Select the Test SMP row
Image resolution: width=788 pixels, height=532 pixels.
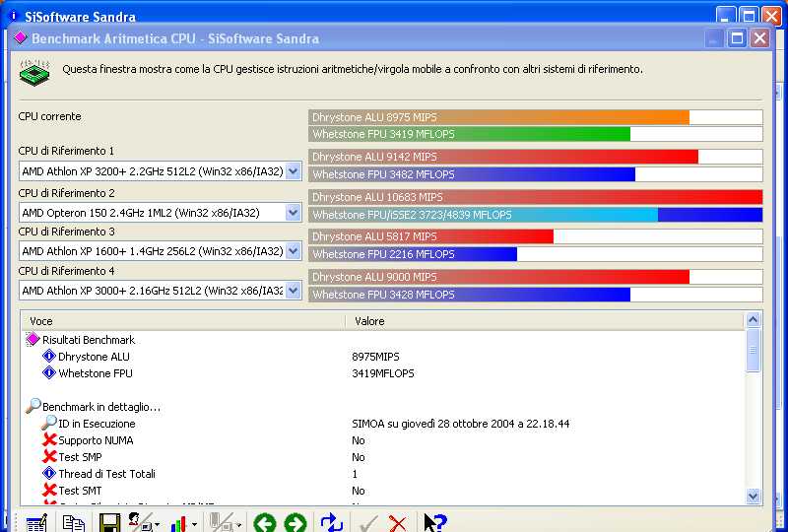pos(383,456)
